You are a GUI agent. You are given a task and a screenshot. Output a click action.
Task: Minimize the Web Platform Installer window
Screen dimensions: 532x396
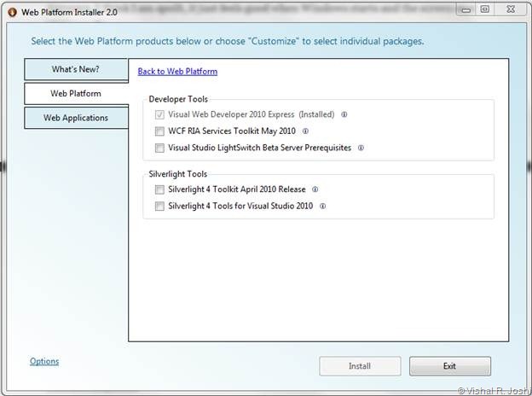click(466, 9)
